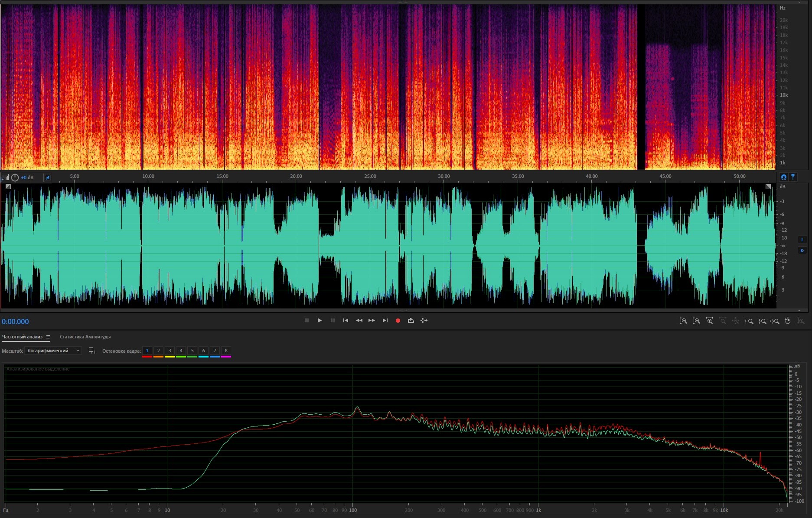This screenshot has width=812, height=518.
Task: Toggle loop playback in transport bar
Action: 411,321
